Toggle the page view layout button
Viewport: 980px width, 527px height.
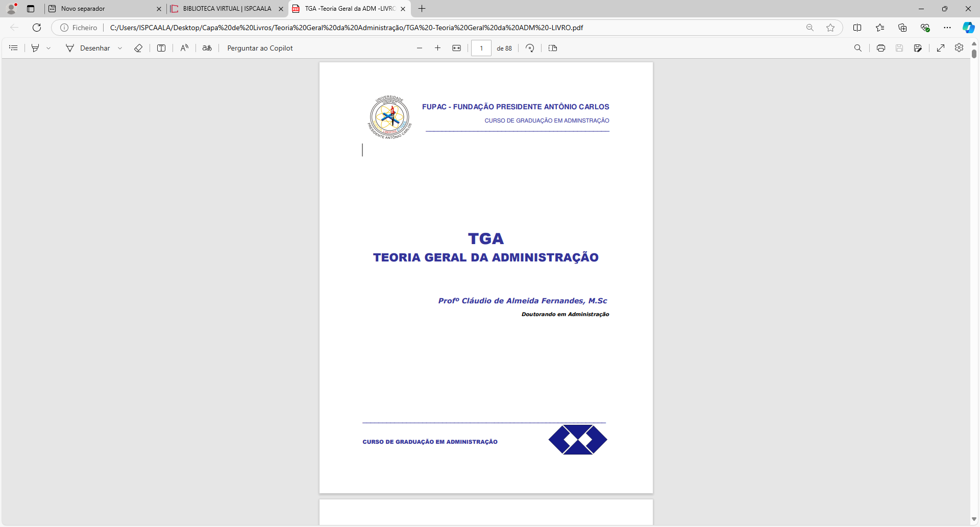click(x=552, y=48)
